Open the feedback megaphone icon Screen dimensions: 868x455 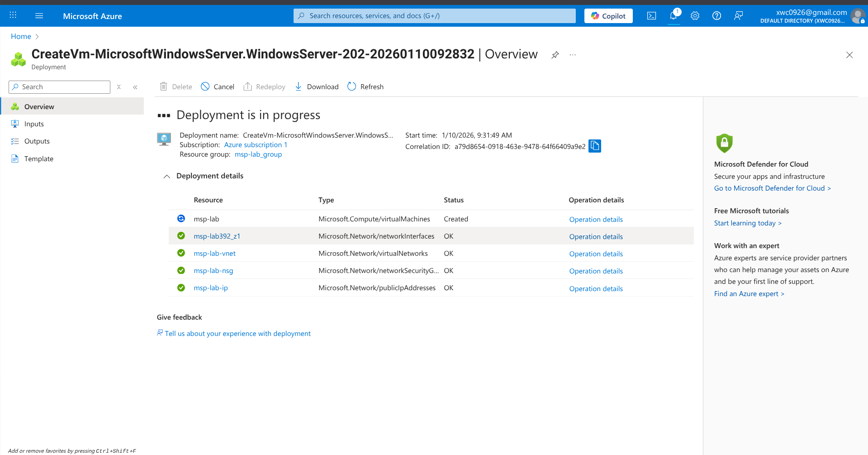click(x=738, y=15)
